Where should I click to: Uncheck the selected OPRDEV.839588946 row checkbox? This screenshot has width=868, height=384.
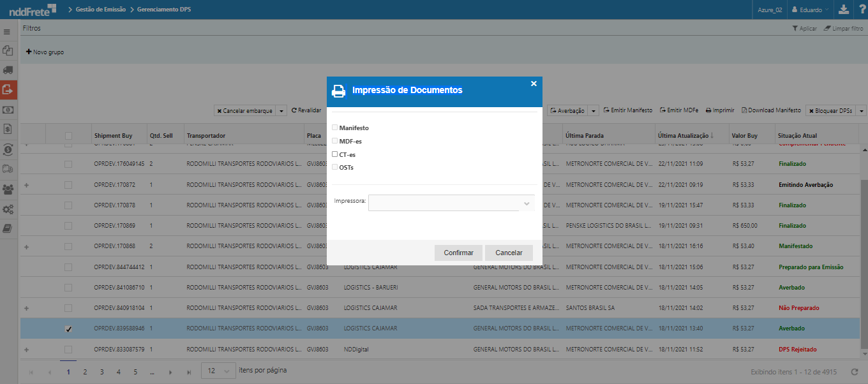point(68,329)
